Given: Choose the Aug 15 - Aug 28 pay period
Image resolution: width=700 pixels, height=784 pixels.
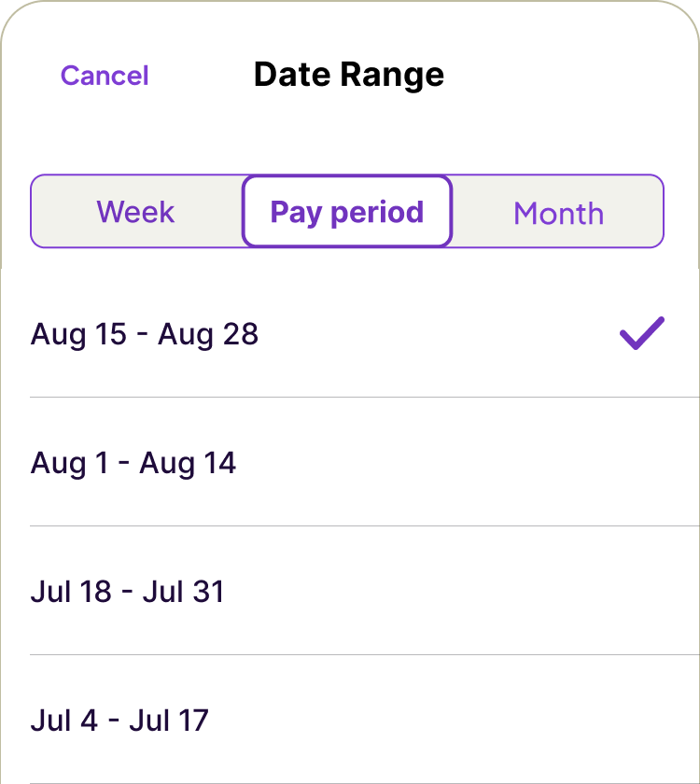Looking at the screenshot, I should (145, 334).
